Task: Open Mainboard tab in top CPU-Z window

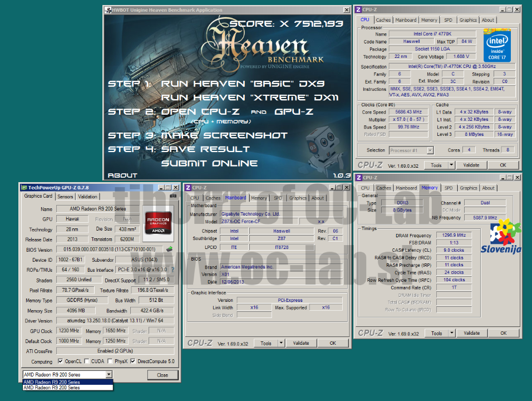Action: click(x=406, y=20)
